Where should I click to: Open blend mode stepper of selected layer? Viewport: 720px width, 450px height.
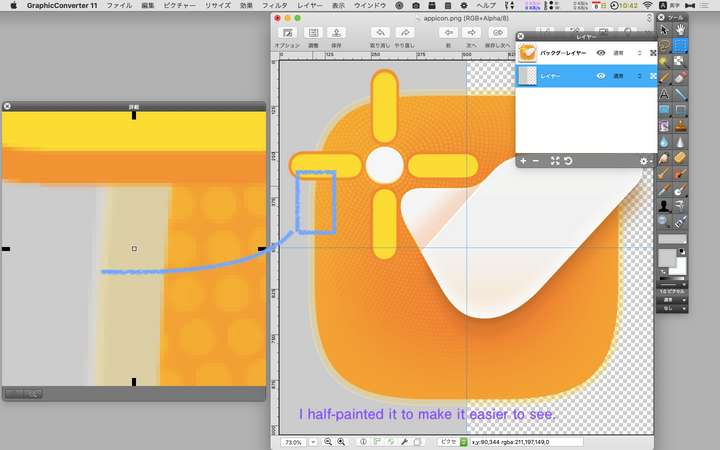(x=639, y=76)
